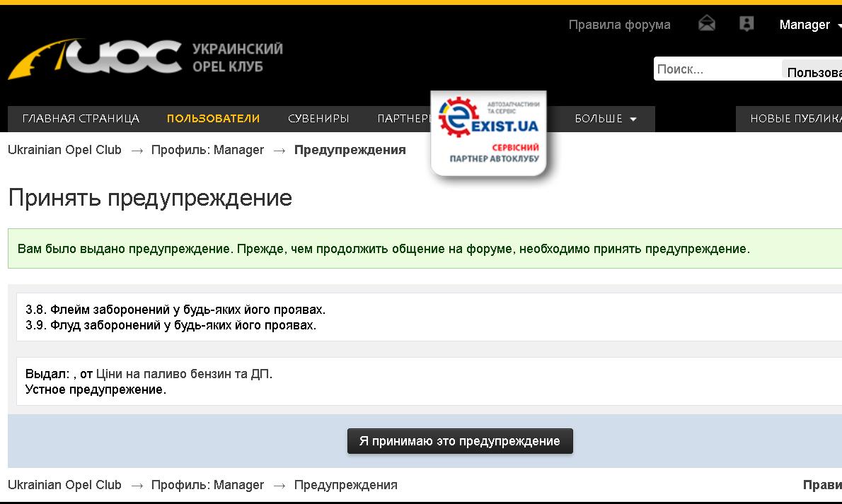
Task: Expand the БОЛЬШЕ menu
Action: point(606,119)
